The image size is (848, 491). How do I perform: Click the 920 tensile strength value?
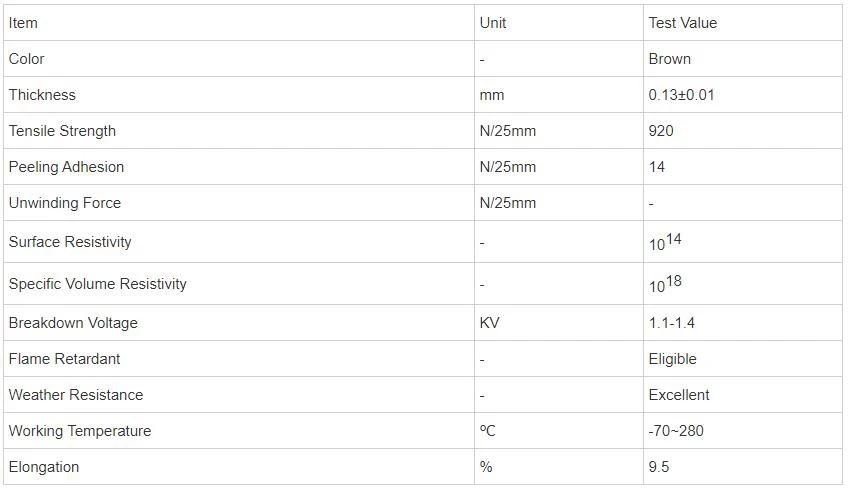[661, 131]
